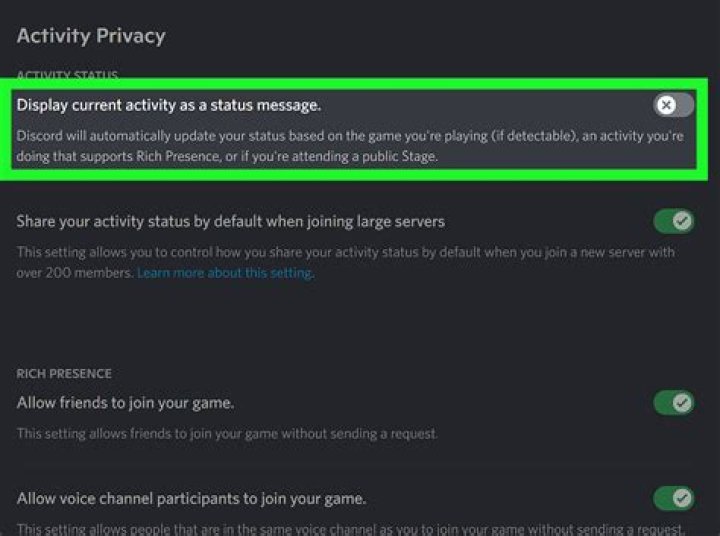Open the Learn more about this setting link
Image resolution: width=720 pixels, height=536 pixels.
pyautogui.click(x=225, y=273)
